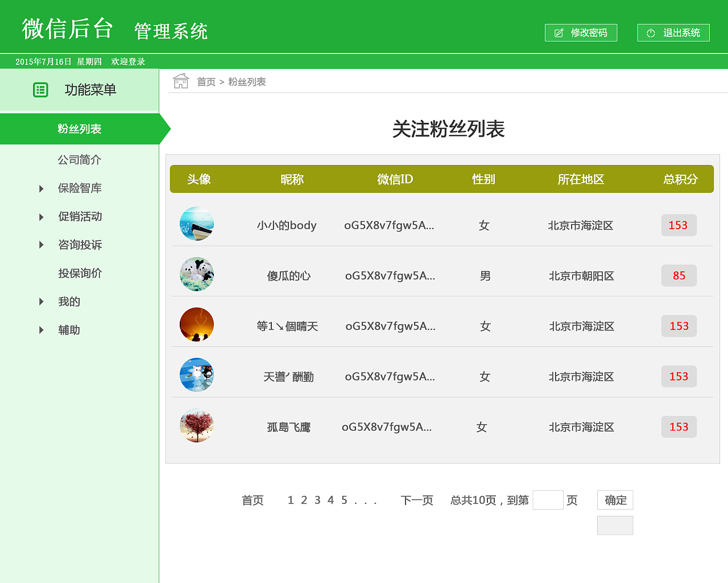The width and height of the screenshot is (728, 583).
Task: Expand the 保险智库 menu arrow
Action: (41, 189)
